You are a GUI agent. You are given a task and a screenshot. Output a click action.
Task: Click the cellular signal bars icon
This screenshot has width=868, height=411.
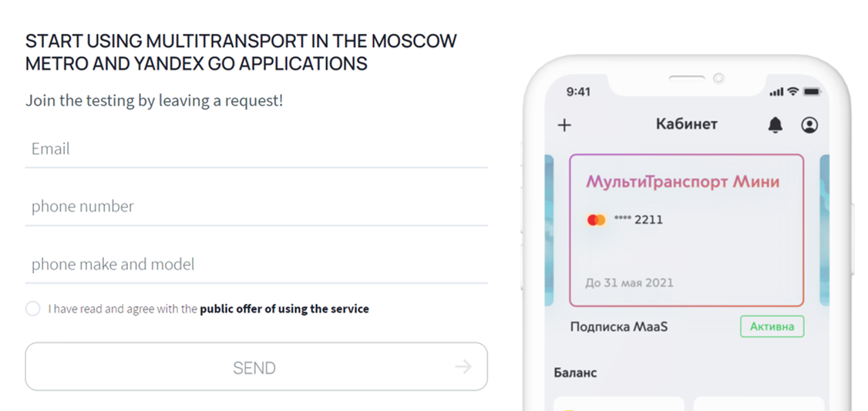click(x=776, y=93)
